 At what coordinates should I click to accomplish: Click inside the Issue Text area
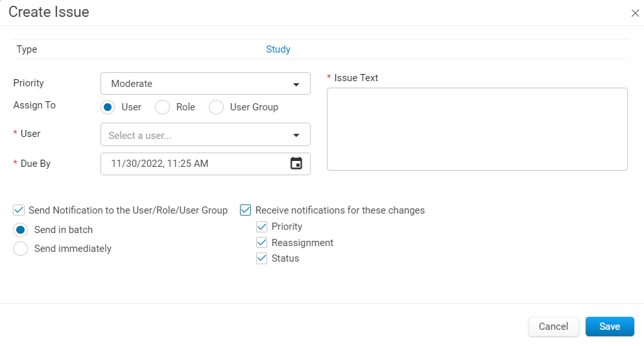tap(477, 129)
